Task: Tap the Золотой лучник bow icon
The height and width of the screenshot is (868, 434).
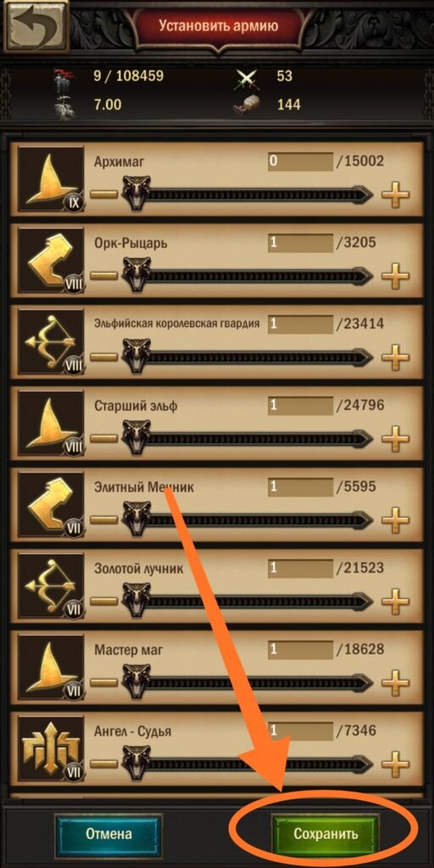Action: coord(51,586)
